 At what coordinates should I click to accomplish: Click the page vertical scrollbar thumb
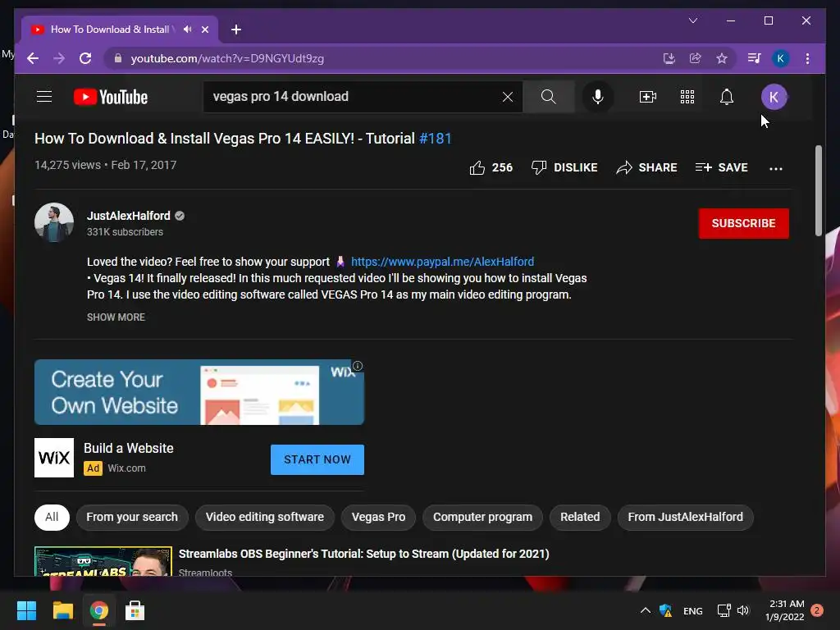point(818,190)
